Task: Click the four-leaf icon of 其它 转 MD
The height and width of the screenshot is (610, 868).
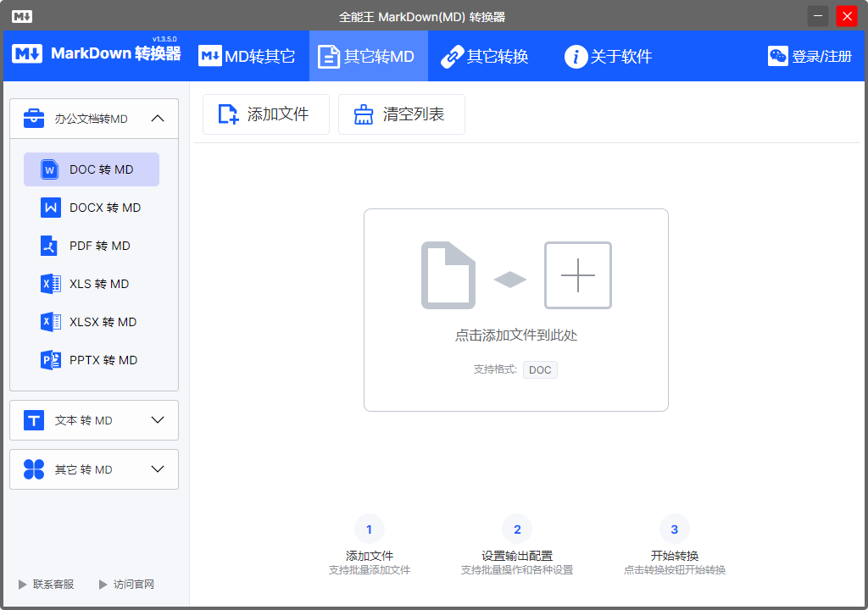Action: click(34, 469)
